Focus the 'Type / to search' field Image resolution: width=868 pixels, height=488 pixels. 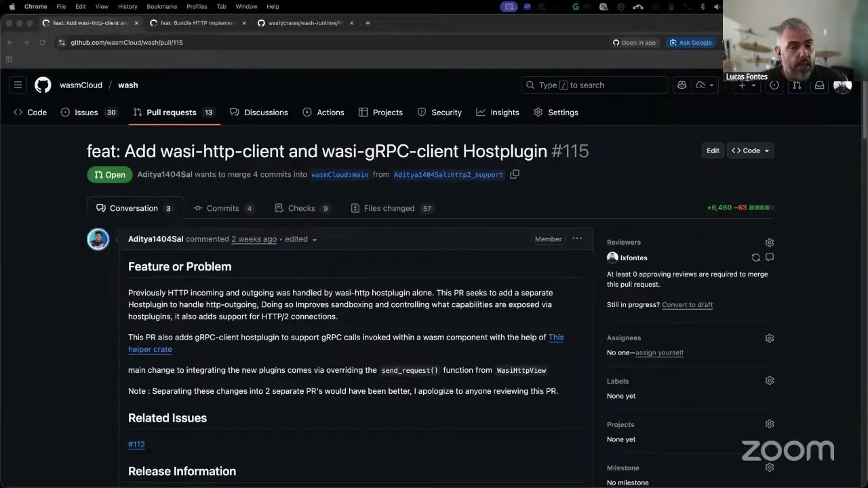(x=595, y=85)
